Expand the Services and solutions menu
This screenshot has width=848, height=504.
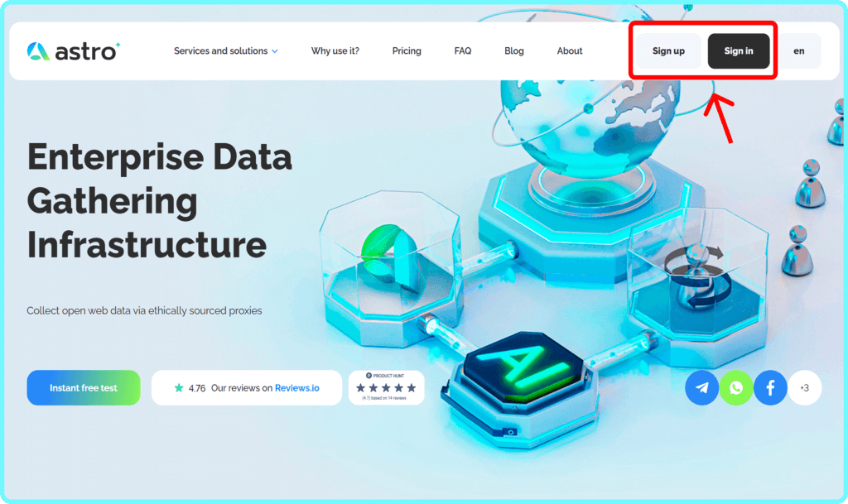coord(220,51)
